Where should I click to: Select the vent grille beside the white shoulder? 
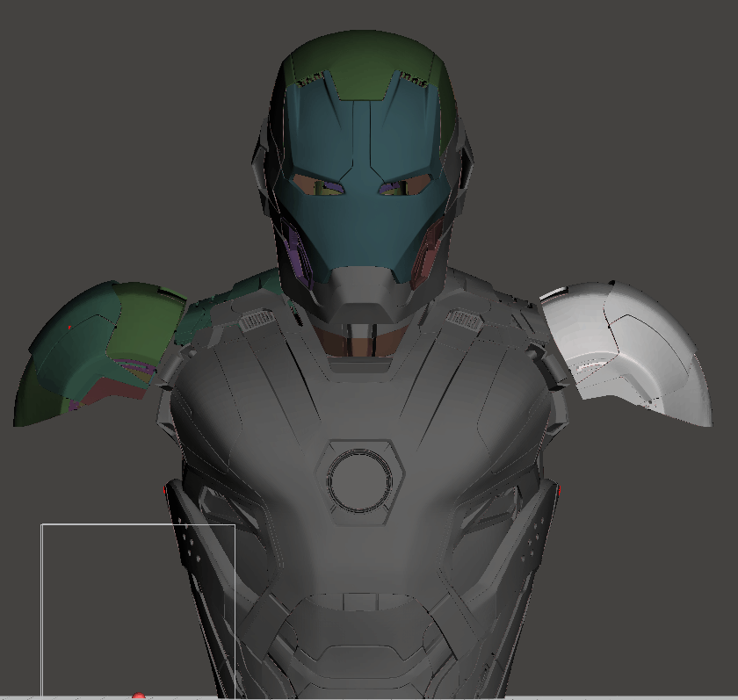coord(464,320)
